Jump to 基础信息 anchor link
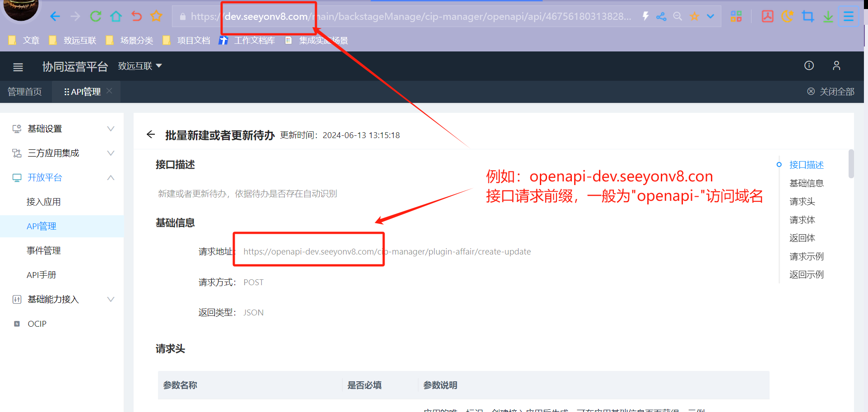The width and height of the screenshot is (868, 412). [806, 183]
